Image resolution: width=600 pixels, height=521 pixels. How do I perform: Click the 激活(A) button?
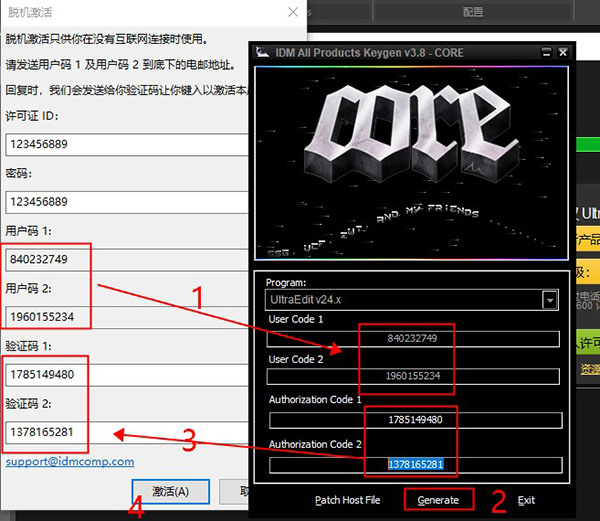click(170, 491)
